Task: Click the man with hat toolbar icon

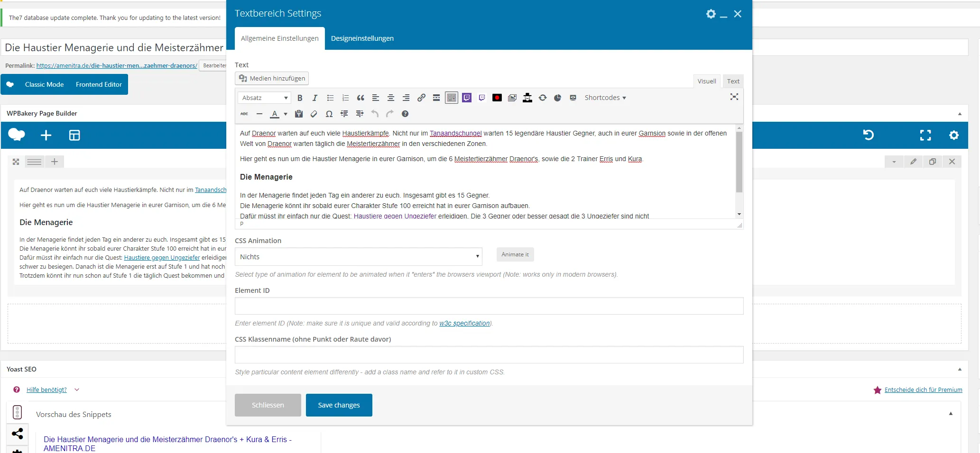Action: tap(527, 98)
